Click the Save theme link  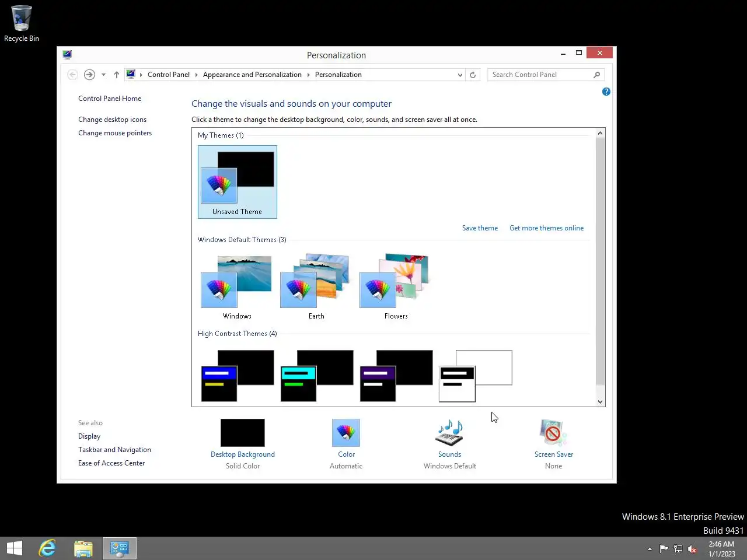click(x=480, y=228)
